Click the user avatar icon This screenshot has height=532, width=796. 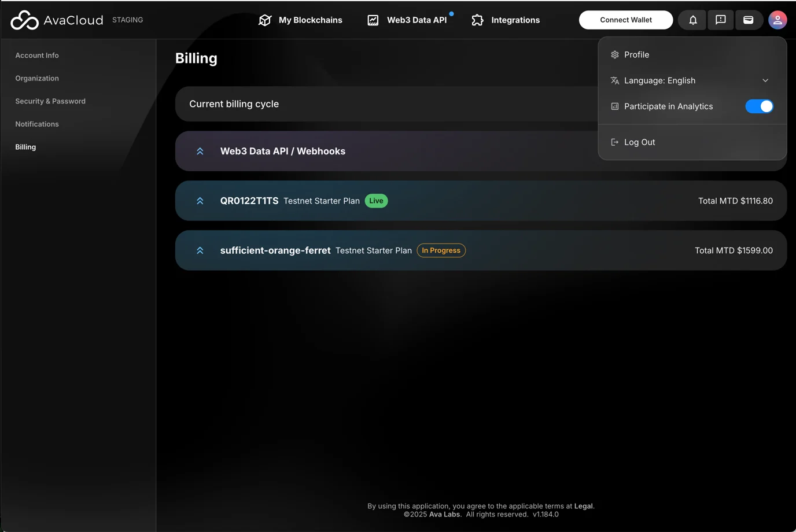pos(777,20)
